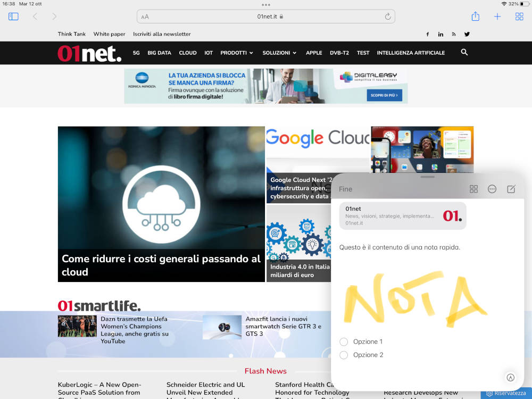Open Dazn Uefa Women's Champions article
Viewport: 532px width, 399px height.
click(135, 330)
